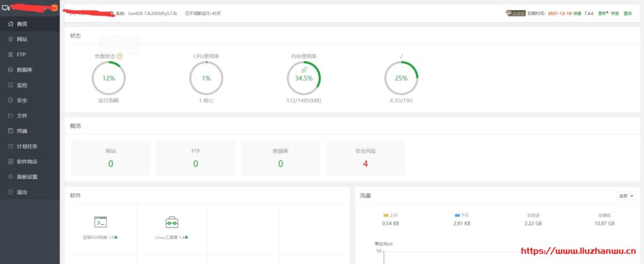
Task: Click the help icon beside 负载状态
Action: pos(119,56)
